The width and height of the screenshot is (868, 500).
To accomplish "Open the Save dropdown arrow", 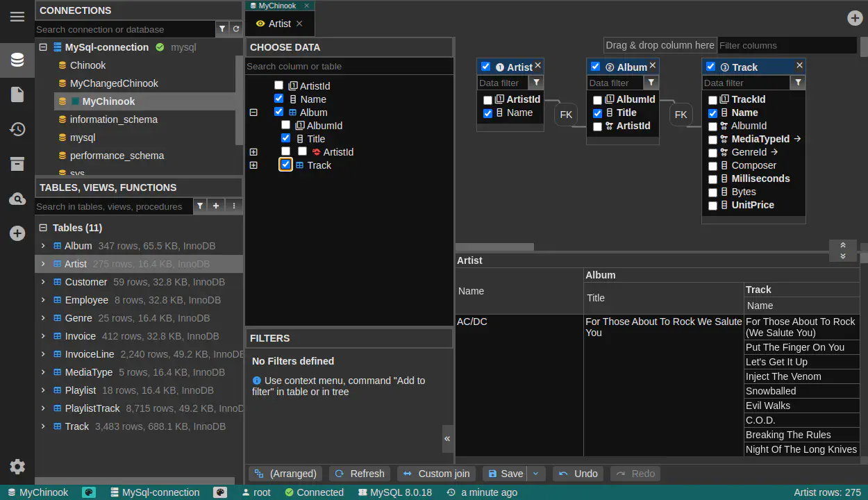I will (535, 474).
